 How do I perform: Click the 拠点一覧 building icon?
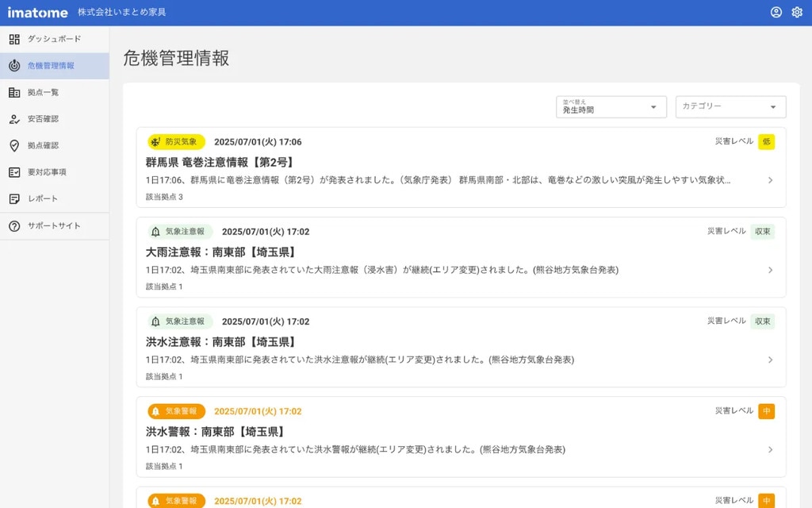14,92
